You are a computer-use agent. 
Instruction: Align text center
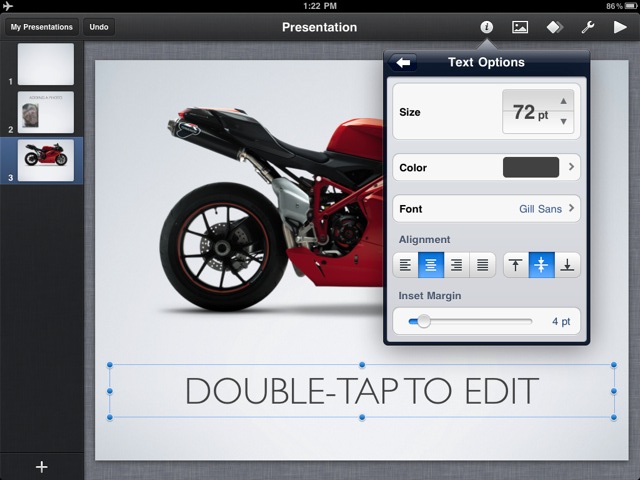click(431, 265)
